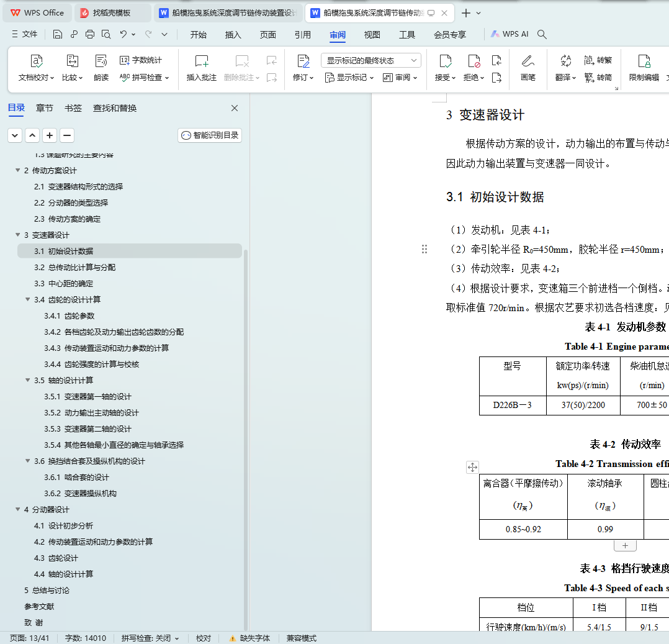The width and height of the screenshot is (669, 644).
Task: Switch to the 找稻壳模板 window tab
Action: tap(112, 13)
